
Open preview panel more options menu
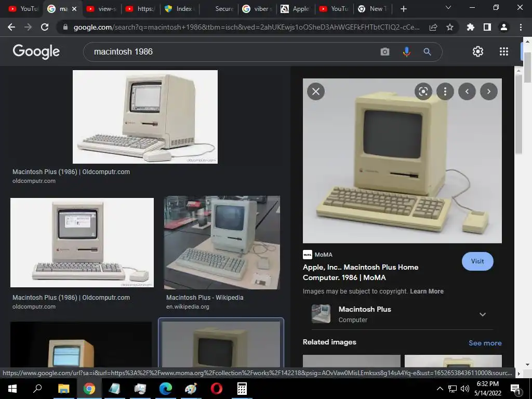tap(445, 91)
